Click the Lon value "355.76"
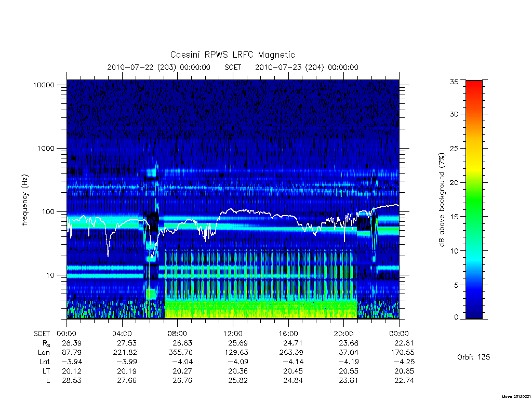Viewport: 532px width, 399px height. click(180, 353)
